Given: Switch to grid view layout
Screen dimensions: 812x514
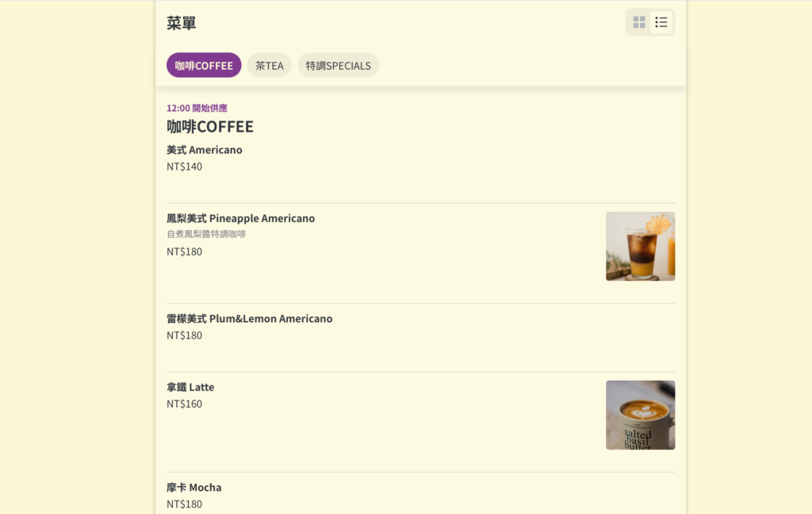Looking at the screenshot, I should (x=639, y=22).
